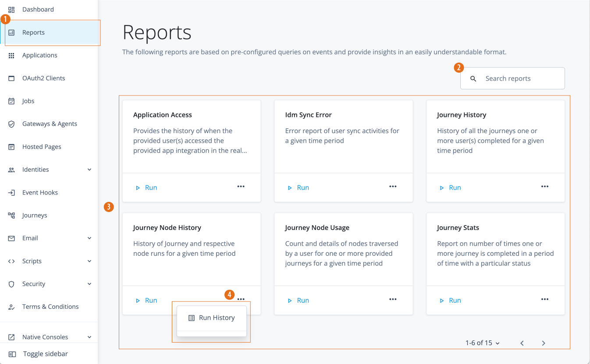The width and height of the screenshot is (590, 364).
Task: Select Run History from the context menu
Action: (212, 318)
